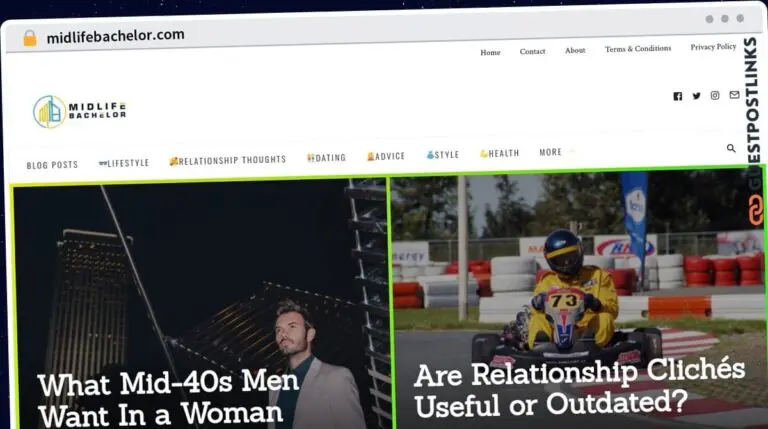Image resolution: width=768 pixels, height=429 pixels.
Task: Open 'What Mid-40s Men Want In a Woman' article
Action: [x=168, y=398]
